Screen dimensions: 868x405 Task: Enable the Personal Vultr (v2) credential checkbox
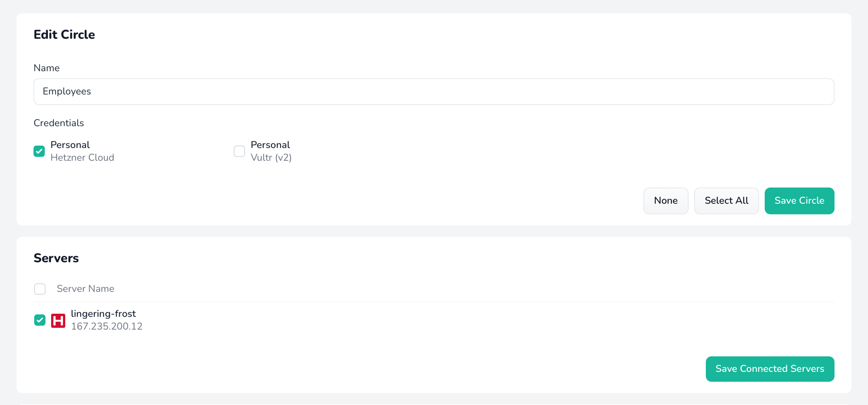click(x=239, y=151)
